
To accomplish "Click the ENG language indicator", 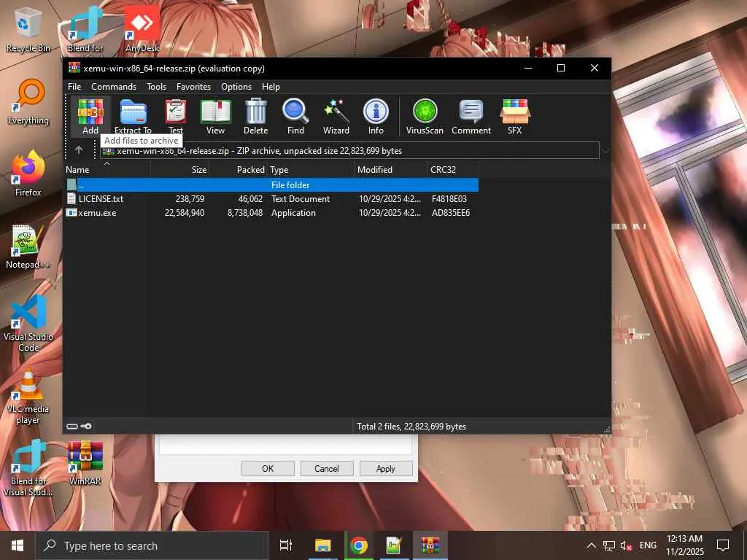I will coord(648,545).
